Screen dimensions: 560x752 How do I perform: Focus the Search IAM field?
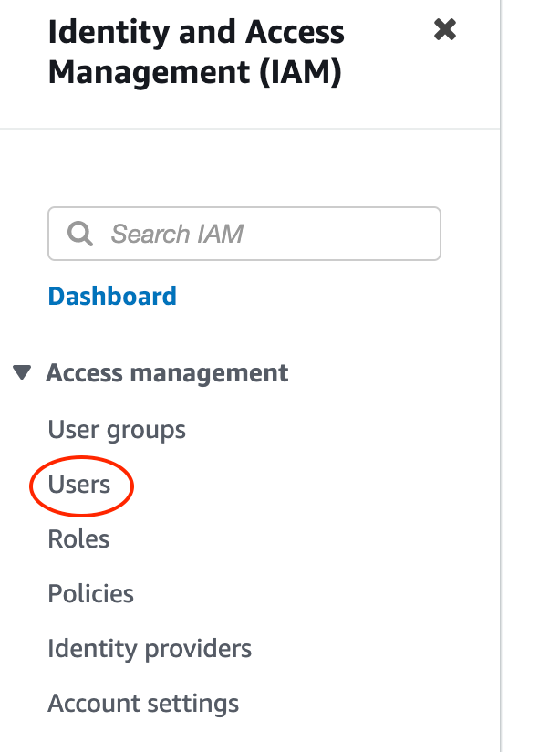(244, 234)
